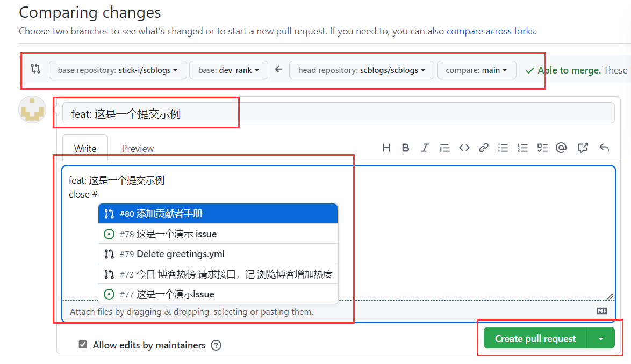
Task: Open base repository stick-i/scblogs dropdown
Action: pos(118,70)
